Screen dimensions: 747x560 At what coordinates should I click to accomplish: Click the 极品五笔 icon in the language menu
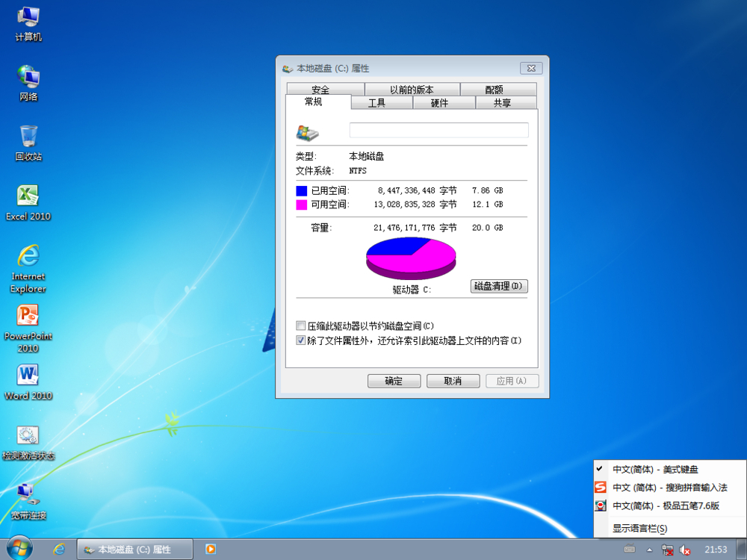tap(601, 505)
